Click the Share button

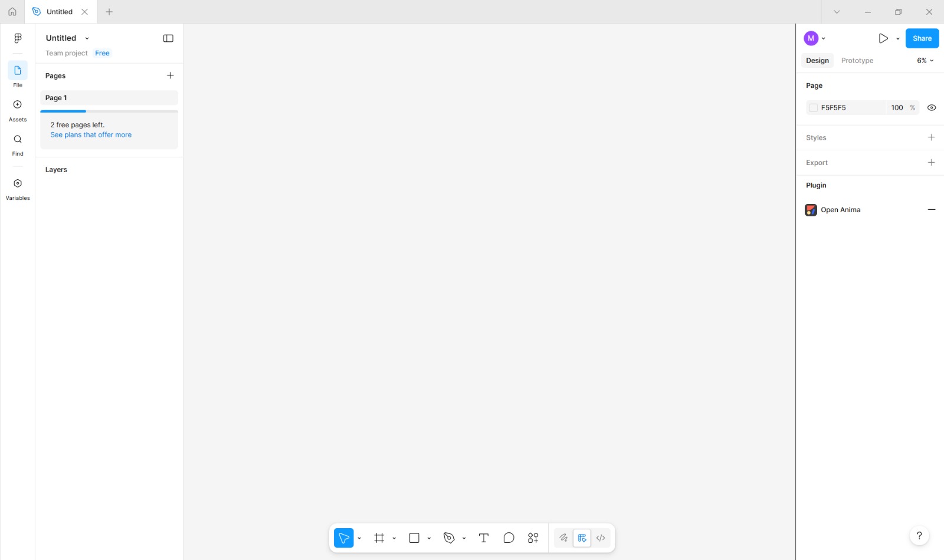coord(922,38)
